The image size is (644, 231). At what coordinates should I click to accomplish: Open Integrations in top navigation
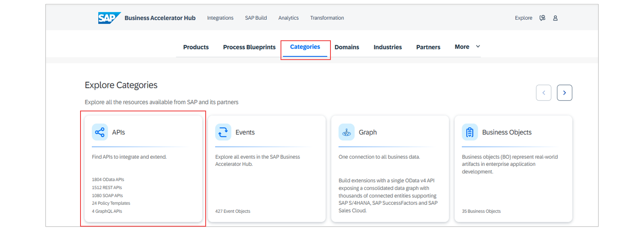220,18
